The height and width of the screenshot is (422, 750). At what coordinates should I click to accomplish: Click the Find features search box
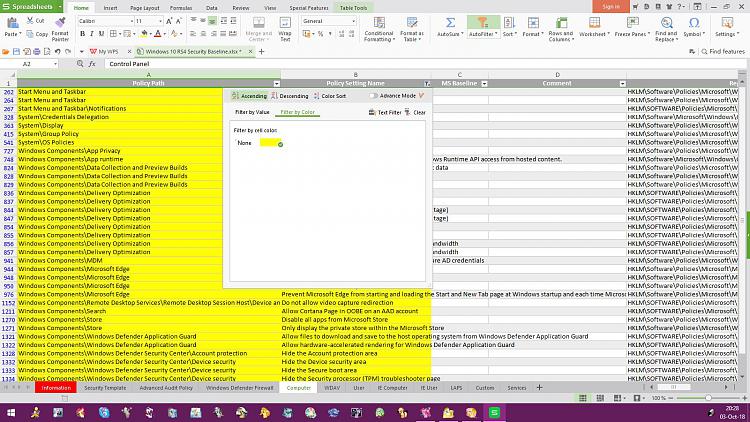pyautogui.click(x=723, y=51)
